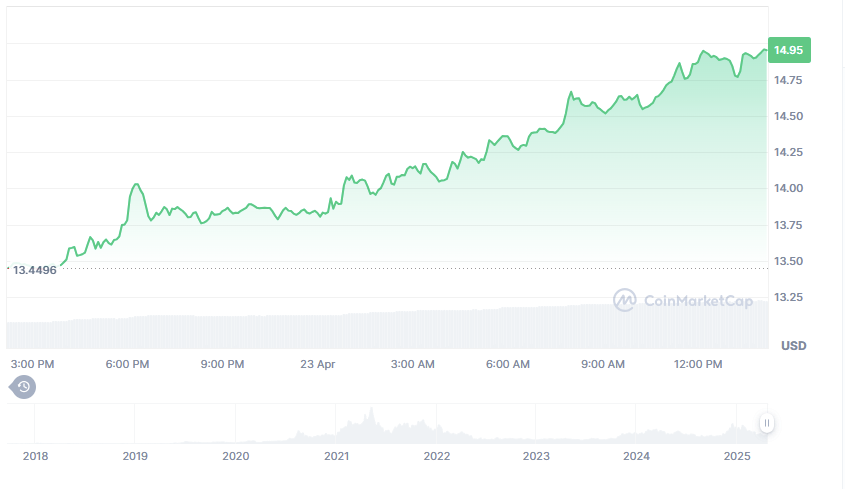Viewport: 845px width, 489px height.
Task: Click the 14.25 price axis label
Action: (788, 153)
